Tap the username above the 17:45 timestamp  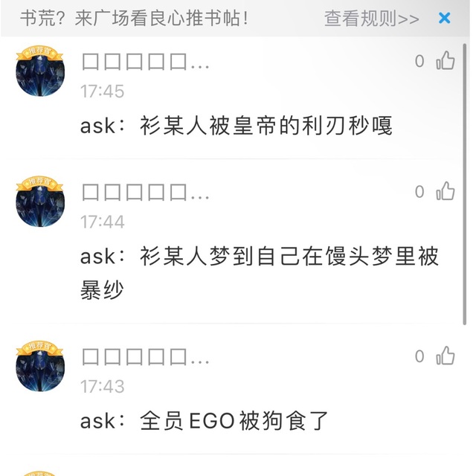(x=145, y=63)
